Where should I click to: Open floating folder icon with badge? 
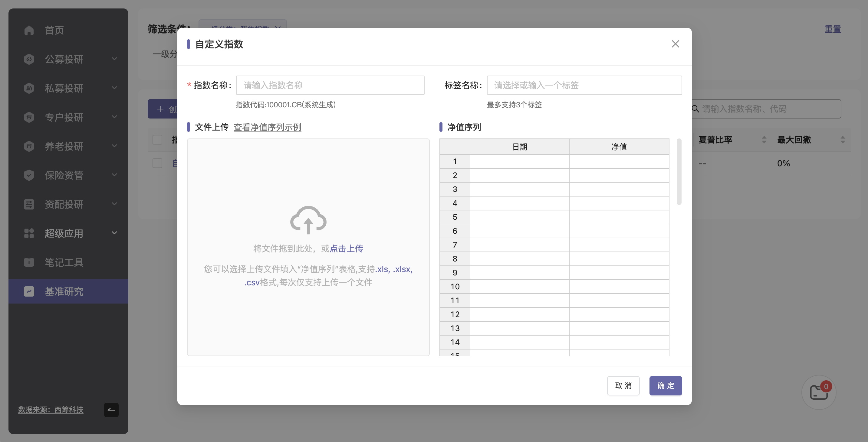(x=818, y=392)
